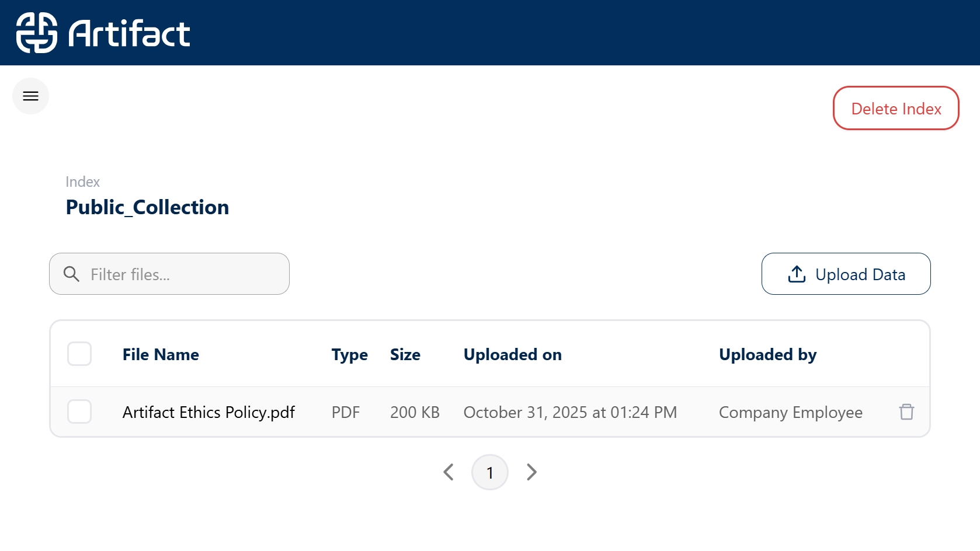Click the magnifier icon in the filter box
Screen dimensions: 980x551
71,274
